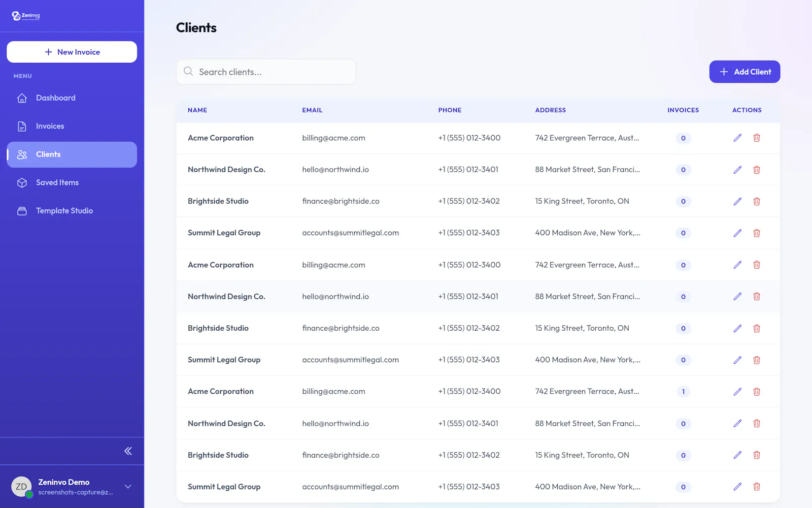Viewport: 812px width, 508px height.
Task: Delete the first Northwind Design Co. row
Action: point(757,170)
